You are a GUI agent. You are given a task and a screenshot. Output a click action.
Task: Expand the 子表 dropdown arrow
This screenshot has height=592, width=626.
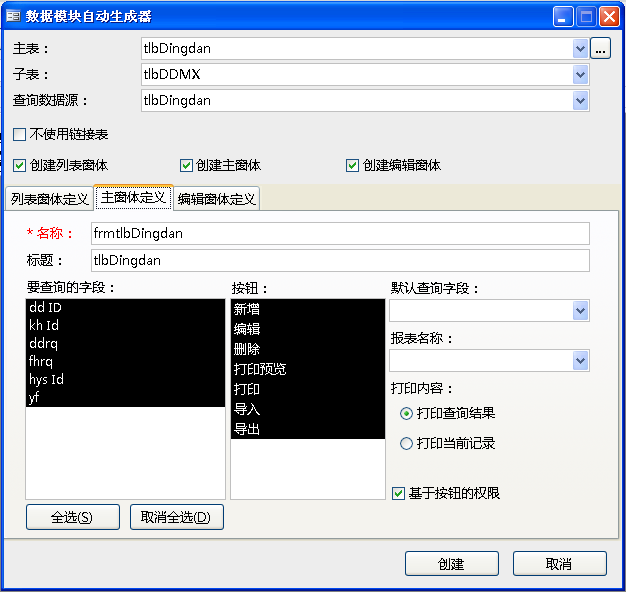pos(580,75)
